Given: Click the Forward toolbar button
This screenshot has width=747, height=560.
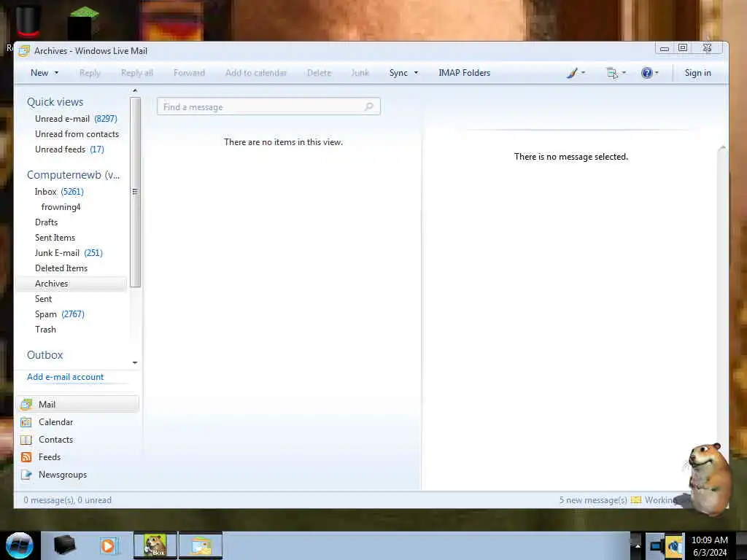Looking at the screenshot, I should pyautogui.click(x=189, y=73).
